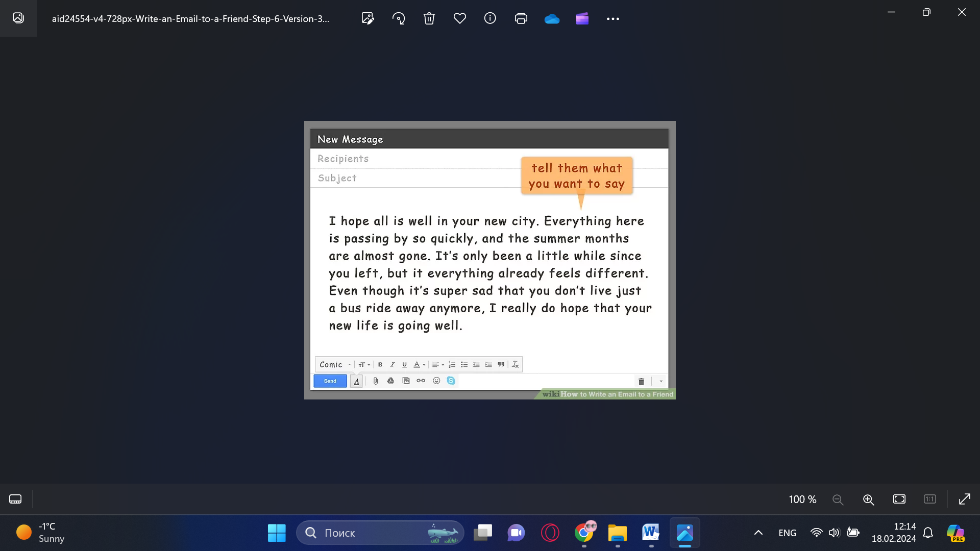The width and height of the screenshot is (980, 551).
Task: Rotate the image with rotate icon
Action: pos(399,19)
